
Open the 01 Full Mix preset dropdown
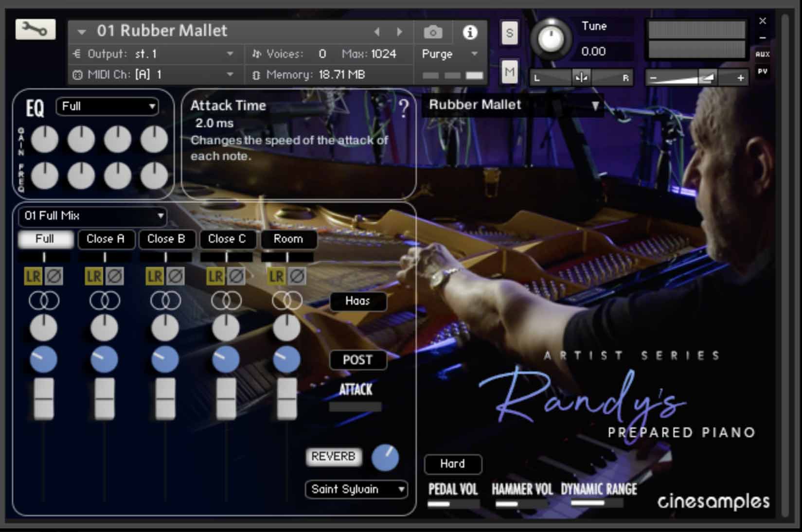coord(92,216)
